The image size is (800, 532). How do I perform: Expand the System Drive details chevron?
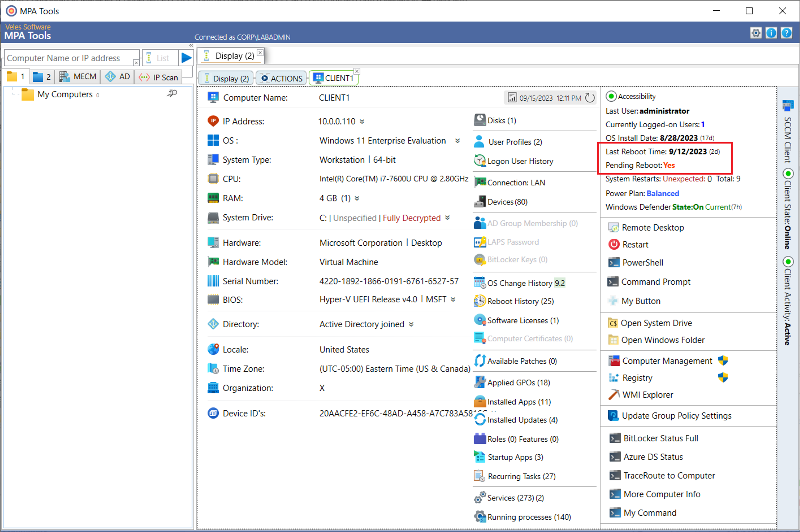click(x=447, y=218)
